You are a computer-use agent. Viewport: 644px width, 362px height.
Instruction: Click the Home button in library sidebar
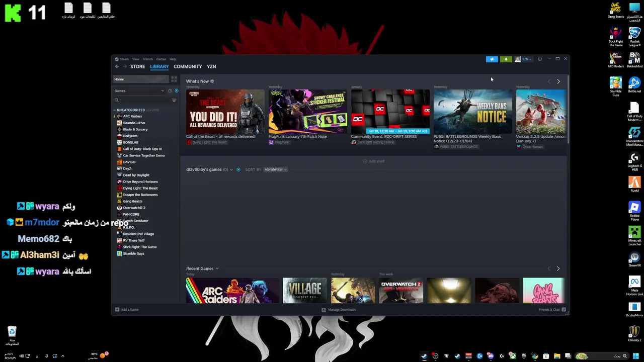click(141, 79)
